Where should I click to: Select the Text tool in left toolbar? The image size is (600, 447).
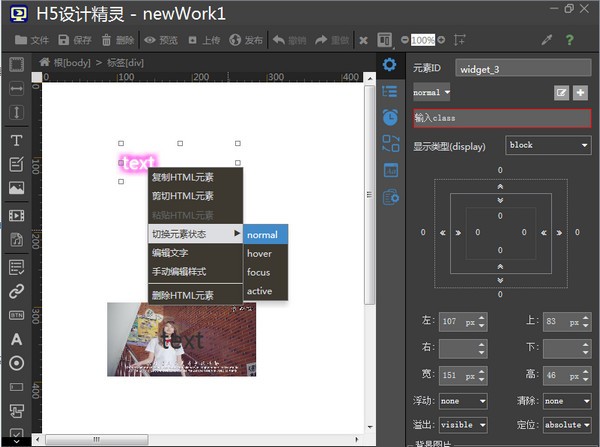16,140
